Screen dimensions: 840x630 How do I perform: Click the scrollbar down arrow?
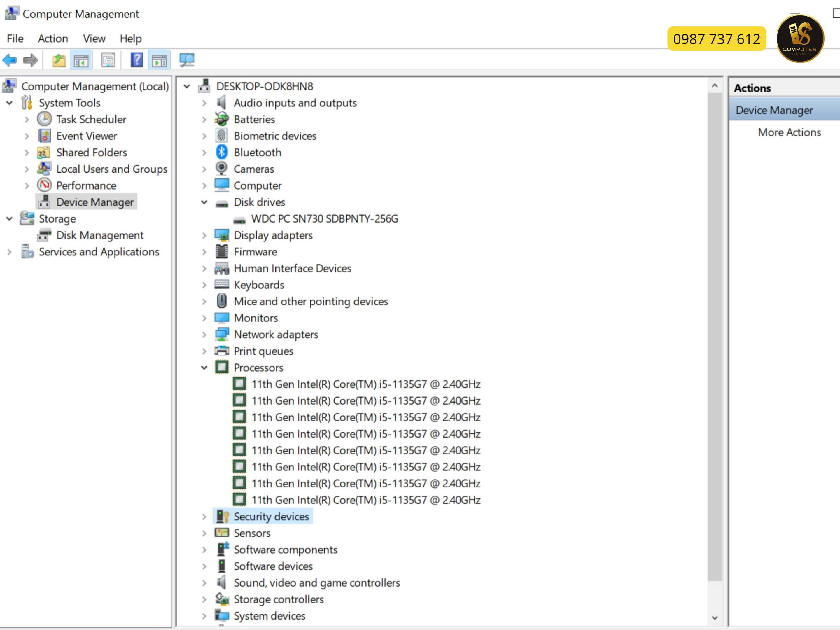[x=715, y=617]
